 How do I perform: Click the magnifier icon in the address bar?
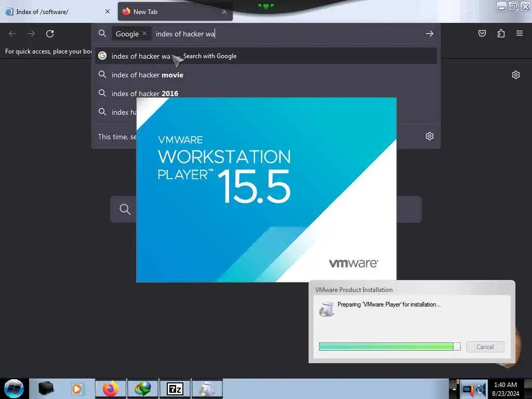point(102,33)
